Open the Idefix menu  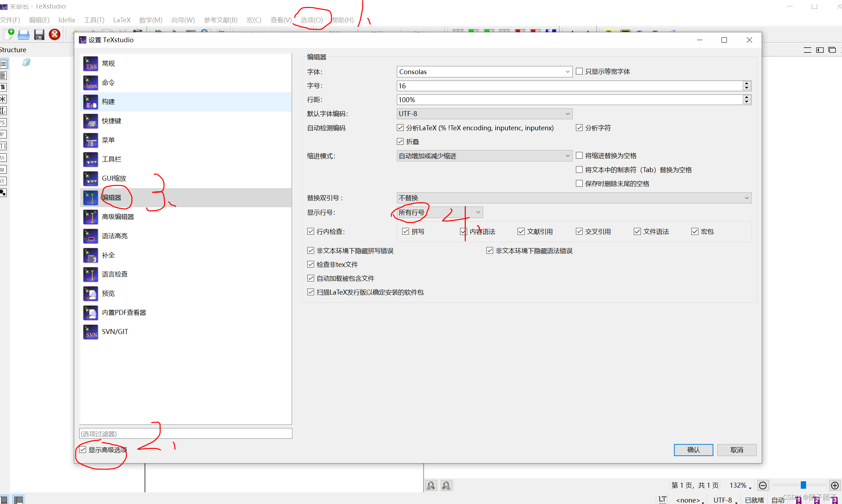(67, 20)
